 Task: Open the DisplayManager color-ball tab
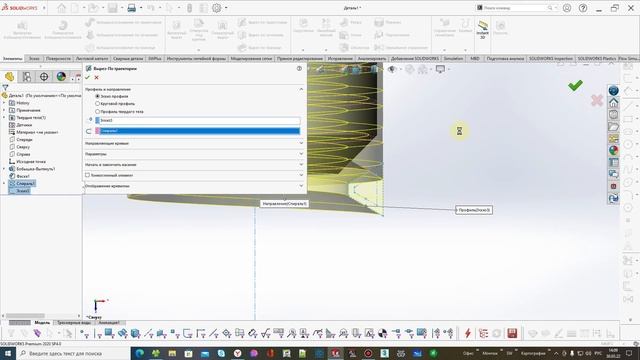click(61, 77)
